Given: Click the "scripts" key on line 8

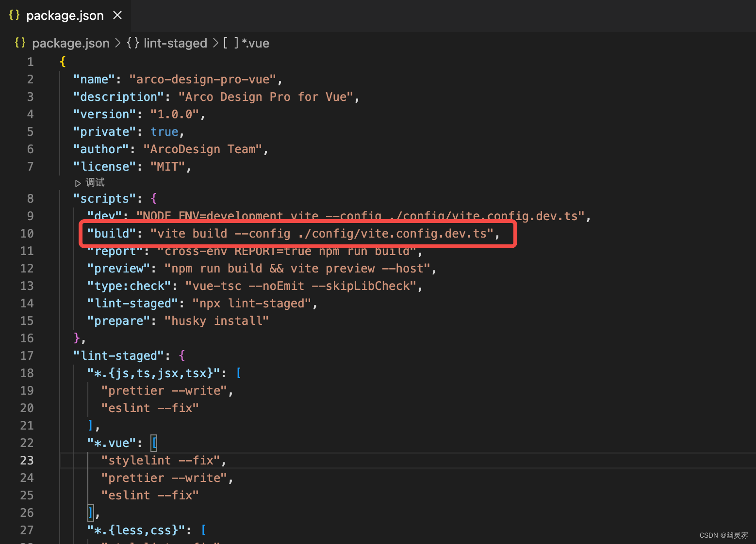Looking at the screenshot, I should point(105,199).
